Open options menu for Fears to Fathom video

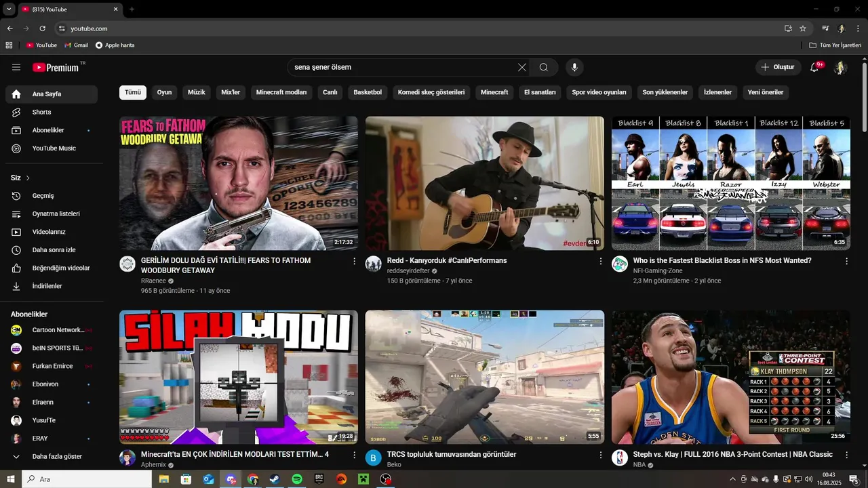354,261
